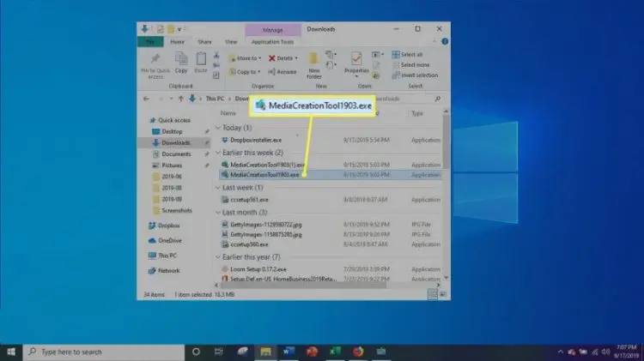
Task: Click the blue Help question mark icon
Action: [x=445, y=41]
